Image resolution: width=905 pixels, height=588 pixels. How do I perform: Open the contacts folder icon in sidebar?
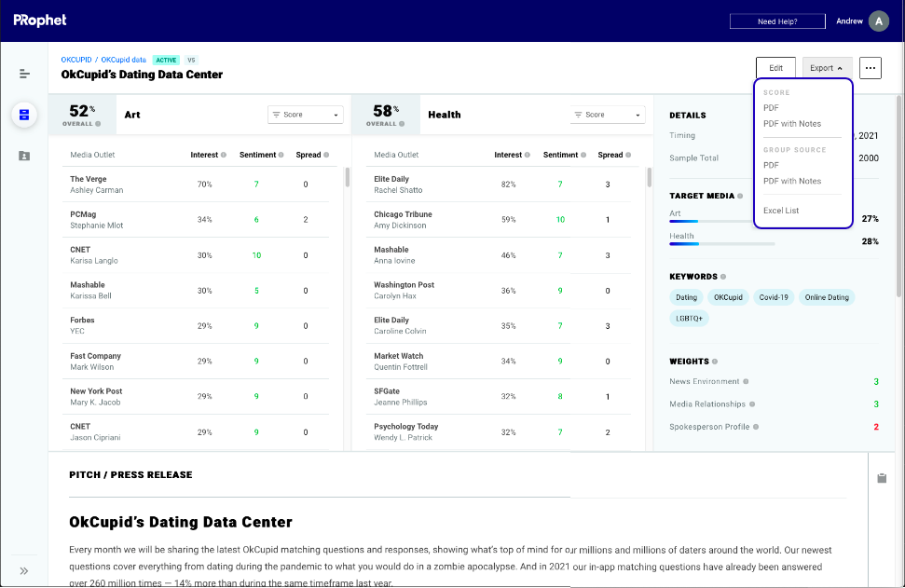click(24, 156)
